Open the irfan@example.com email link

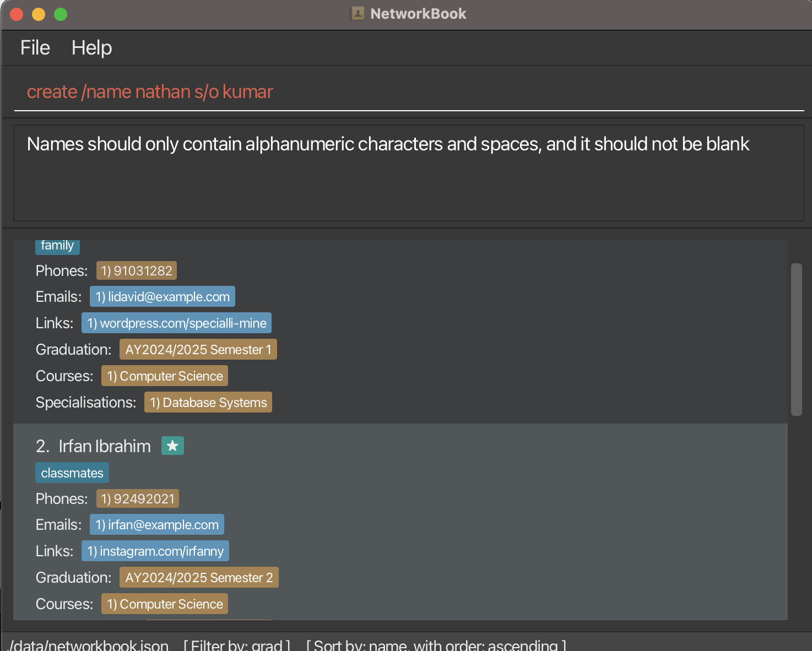pyautogui.click(x=157, y=525)
